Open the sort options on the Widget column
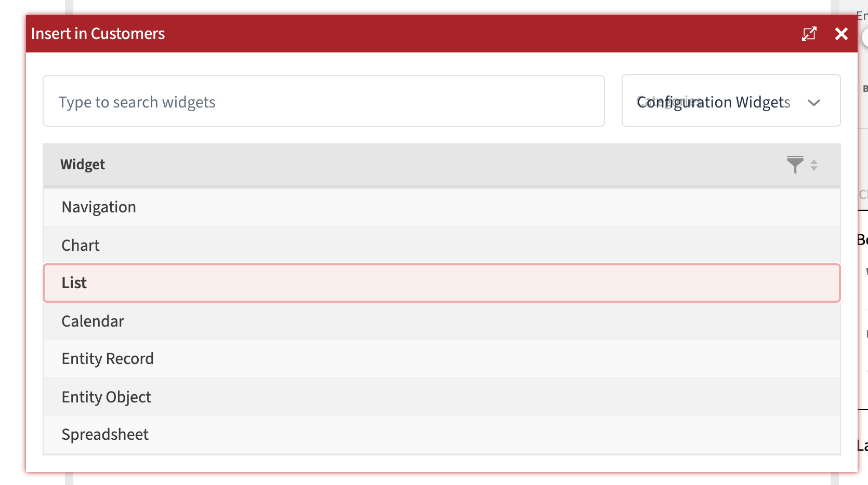868x485 pixels. [814, 165]
